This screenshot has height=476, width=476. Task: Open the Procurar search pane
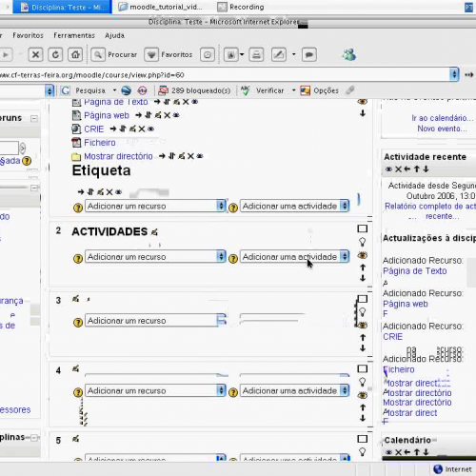(x=114, y=55)
